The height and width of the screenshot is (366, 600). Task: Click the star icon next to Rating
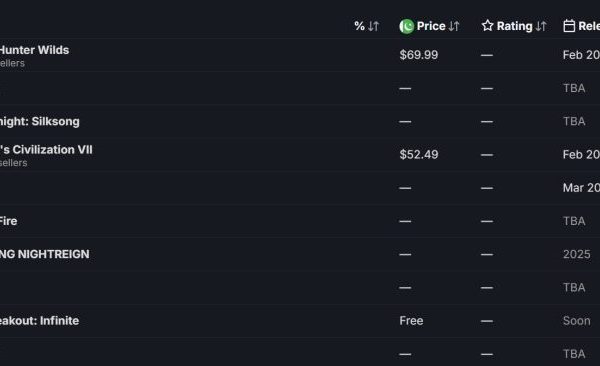[x=487, y=26]
